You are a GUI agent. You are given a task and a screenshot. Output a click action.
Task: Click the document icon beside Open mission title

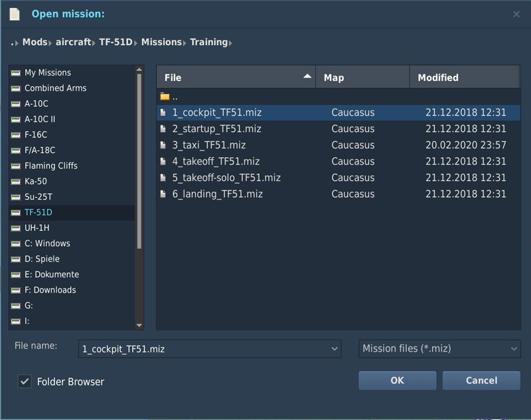click(15, 14)
